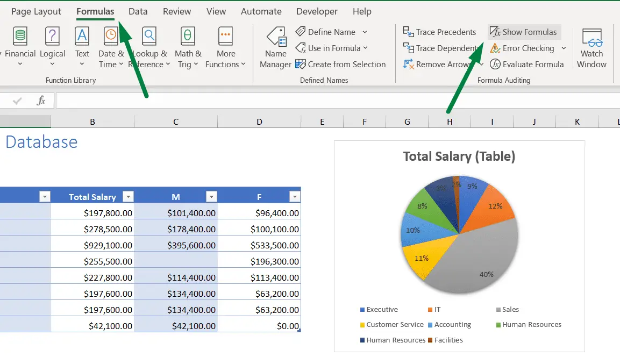The height and width of the screenshot is (364, 620).
Task: Click the Error Checking label
Action: pyautogui.click(x=528, y=48)
